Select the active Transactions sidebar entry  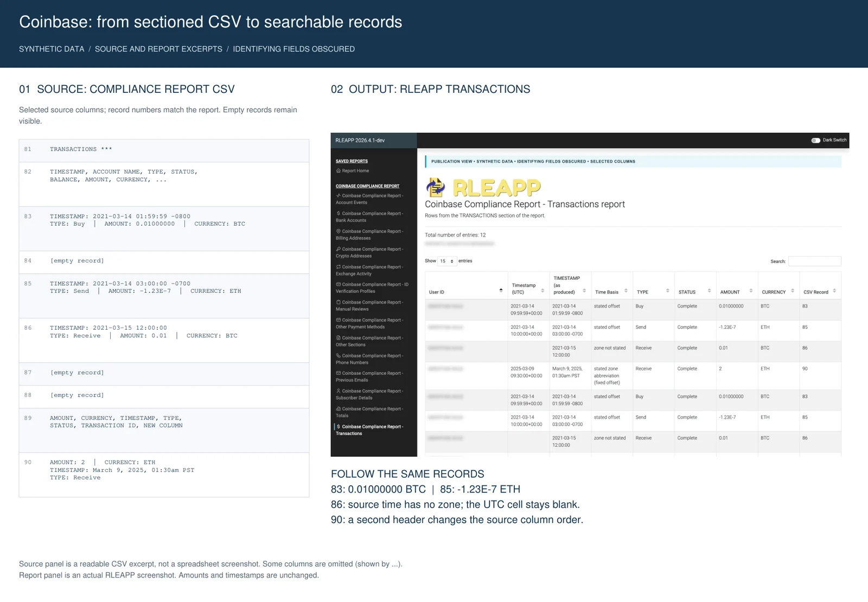pyautogui.click(x=369, y=430)
